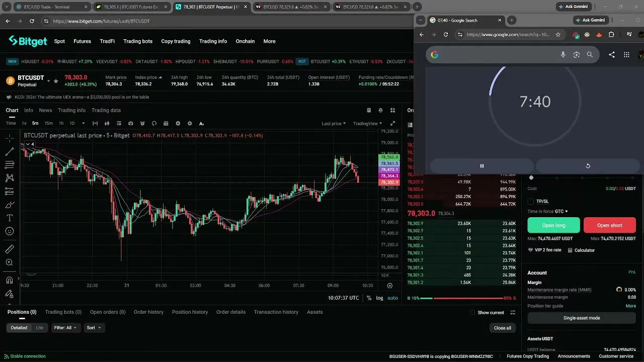The image size is (644, 362).
Task: Switch positions view to Detailed
Action: [19, 328]
